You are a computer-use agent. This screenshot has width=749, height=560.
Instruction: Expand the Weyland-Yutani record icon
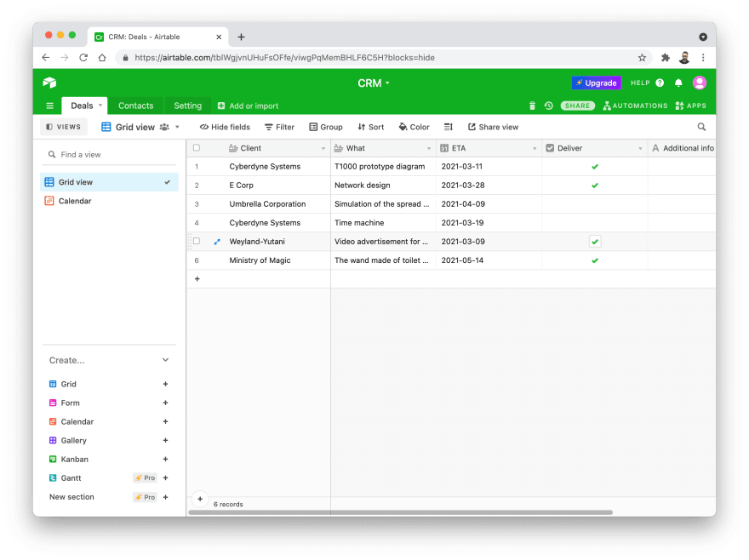(x=217, y=242)
